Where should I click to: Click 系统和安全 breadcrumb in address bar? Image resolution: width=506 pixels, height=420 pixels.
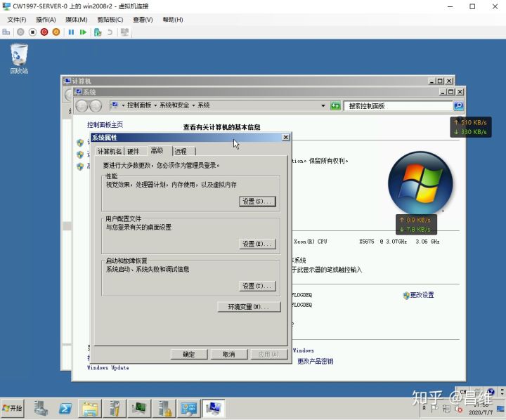point(174,105)
